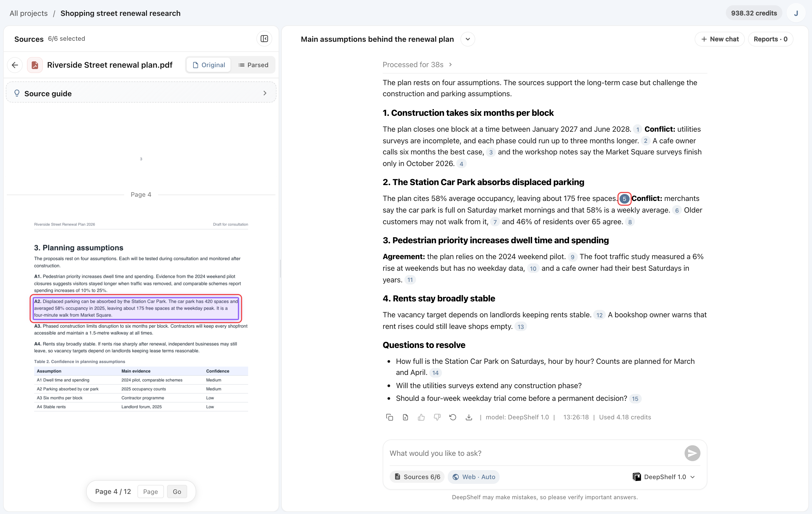
Task: Click 'A4 Stable rents' table row
Action: pyautogui.click(x=141, y=407)
